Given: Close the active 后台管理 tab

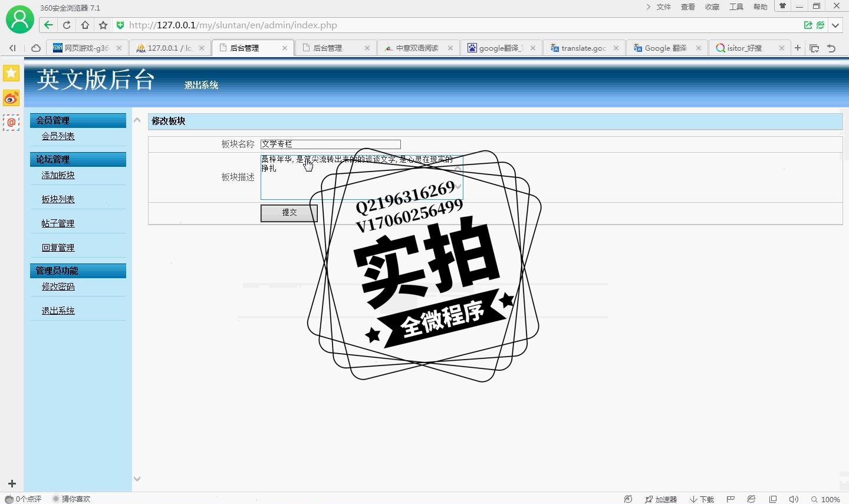Looking at the screenshot, I should [285, 48].
